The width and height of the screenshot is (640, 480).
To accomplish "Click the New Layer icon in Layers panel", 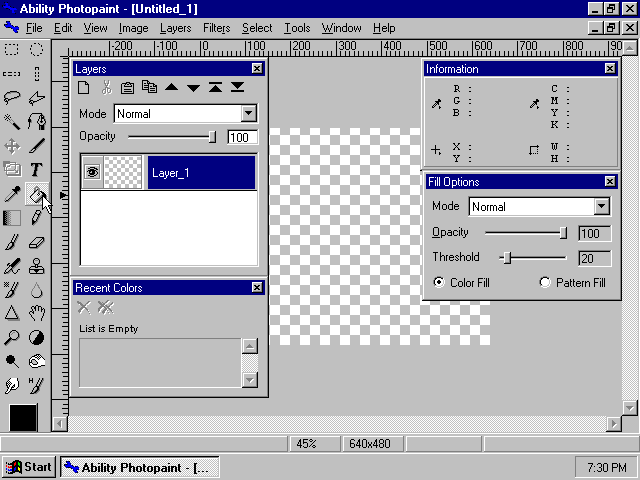I will tap(84, 87).
